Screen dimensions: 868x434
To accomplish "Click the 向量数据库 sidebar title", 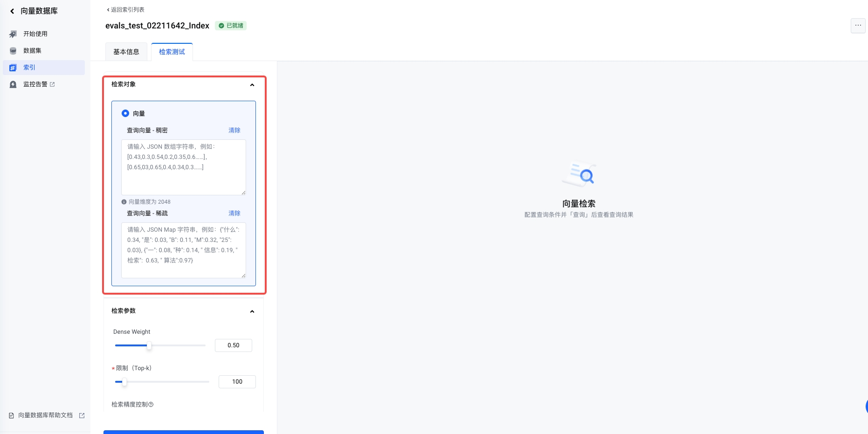I will point(39,11).
